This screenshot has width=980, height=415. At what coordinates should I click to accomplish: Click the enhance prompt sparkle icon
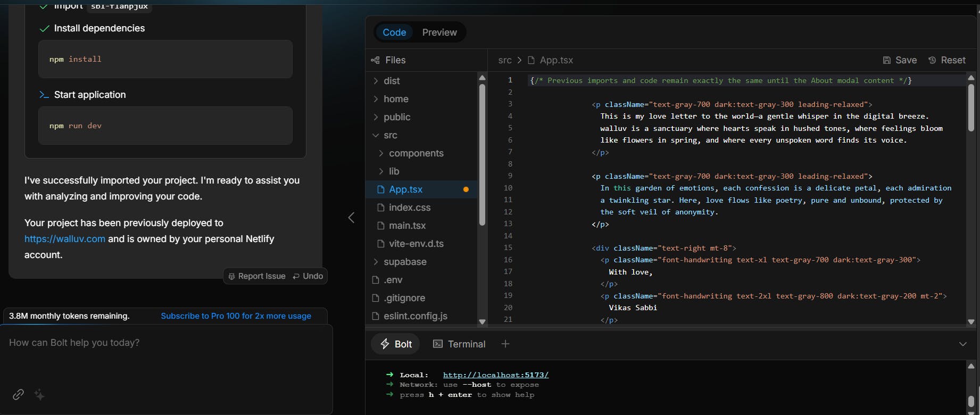click(39, 395)
